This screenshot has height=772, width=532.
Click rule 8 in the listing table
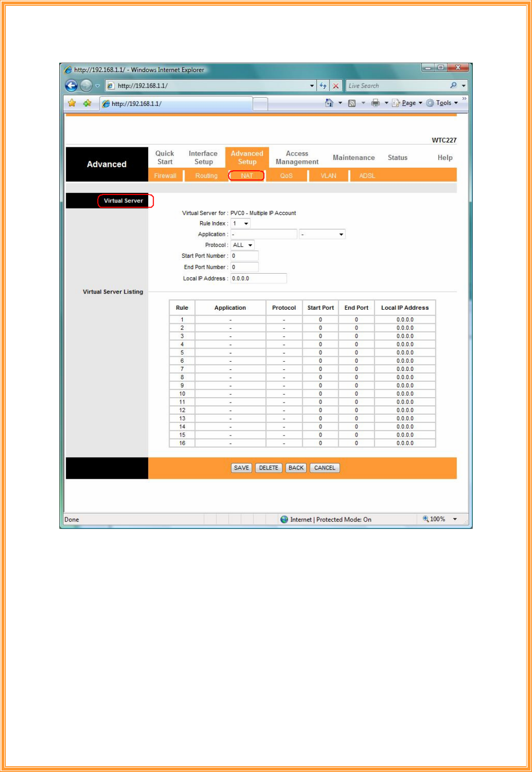click(302, 377)
